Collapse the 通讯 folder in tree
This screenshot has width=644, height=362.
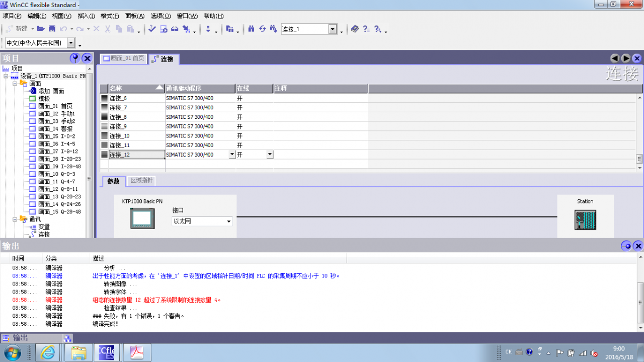click(15, 220)
